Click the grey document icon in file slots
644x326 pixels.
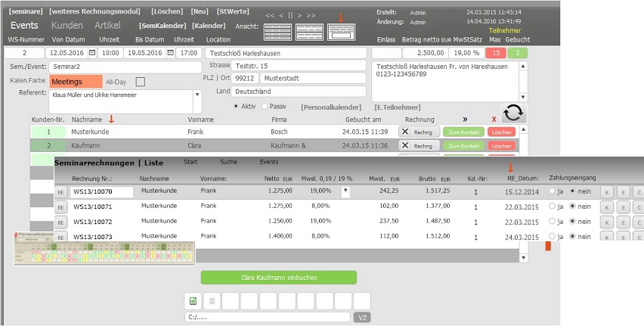(x=212, y=301)
